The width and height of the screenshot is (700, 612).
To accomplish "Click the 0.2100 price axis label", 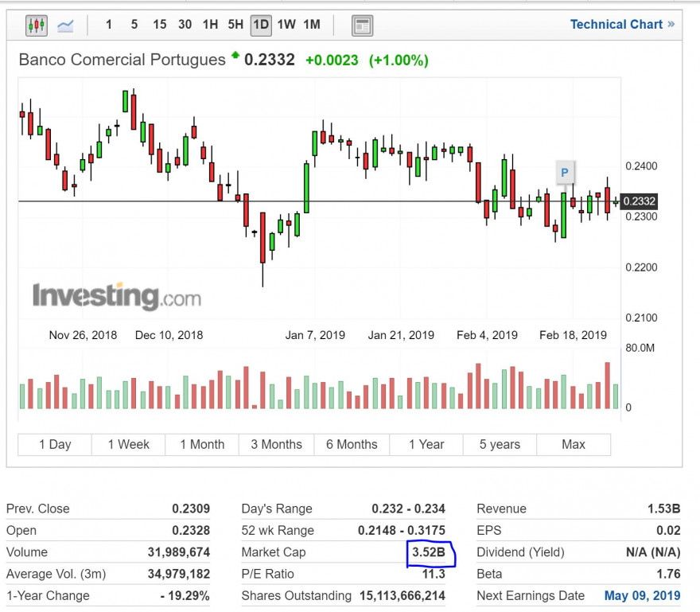I will 641,318.
